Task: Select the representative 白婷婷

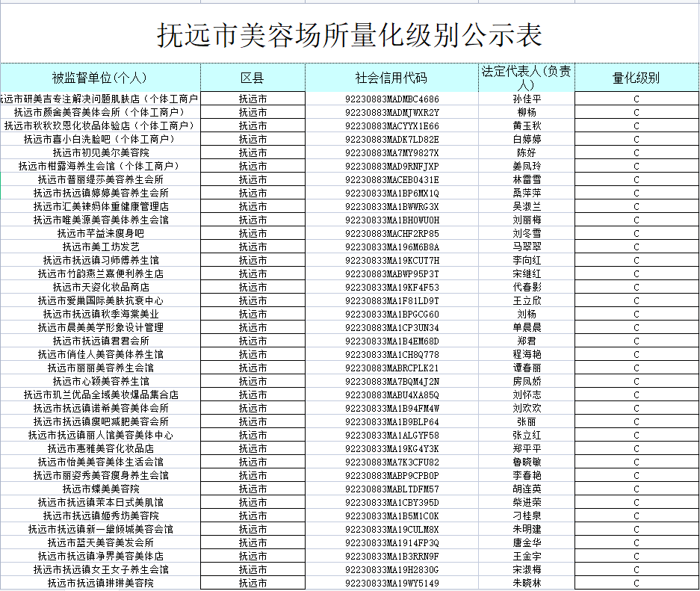Action: pyautogui.click(x=527, y=139)
